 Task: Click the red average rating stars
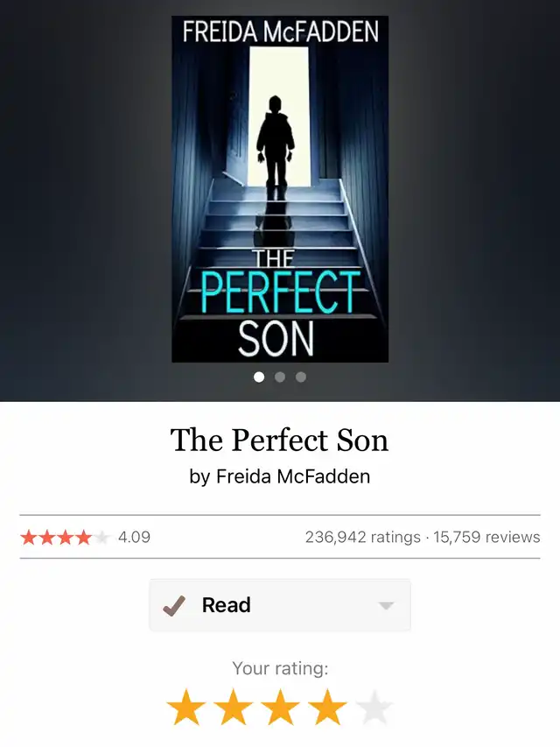click(x=65, y=538)
